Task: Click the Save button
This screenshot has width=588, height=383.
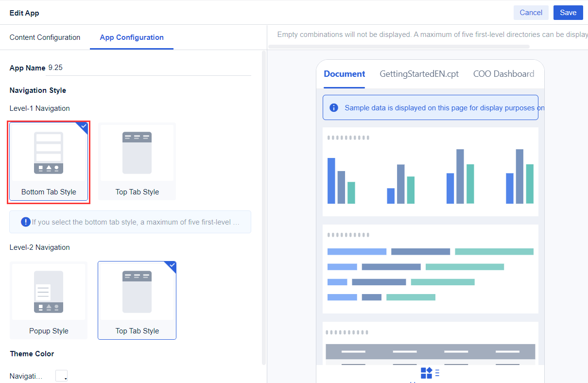Action: (568, 13)
